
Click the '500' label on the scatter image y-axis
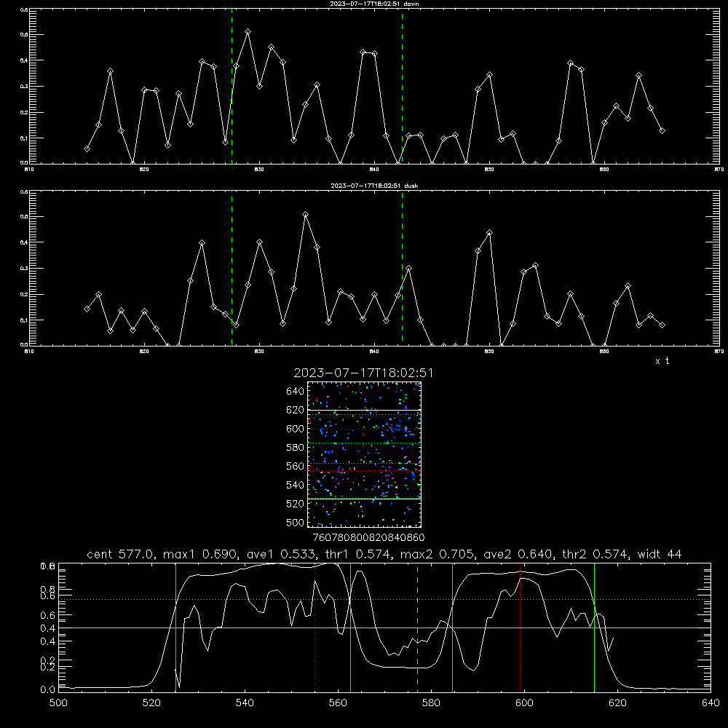(x=296, y=522)
